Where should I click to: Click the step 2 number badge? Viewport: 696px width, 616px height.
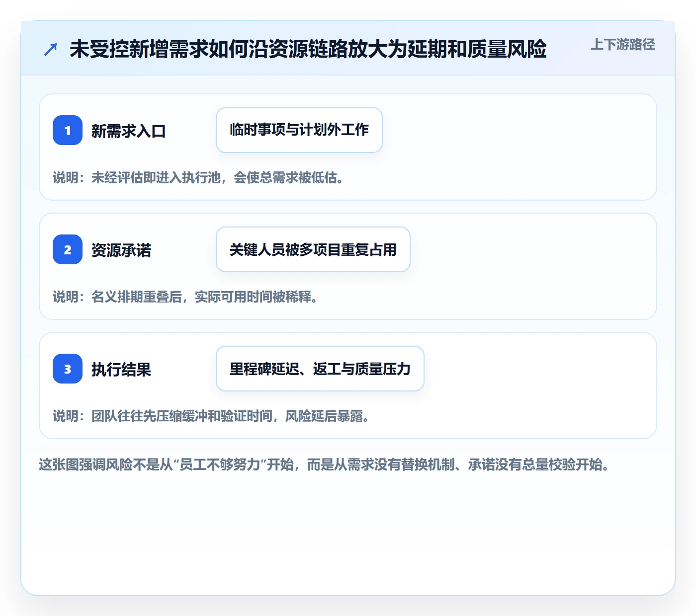pos(68,249)
